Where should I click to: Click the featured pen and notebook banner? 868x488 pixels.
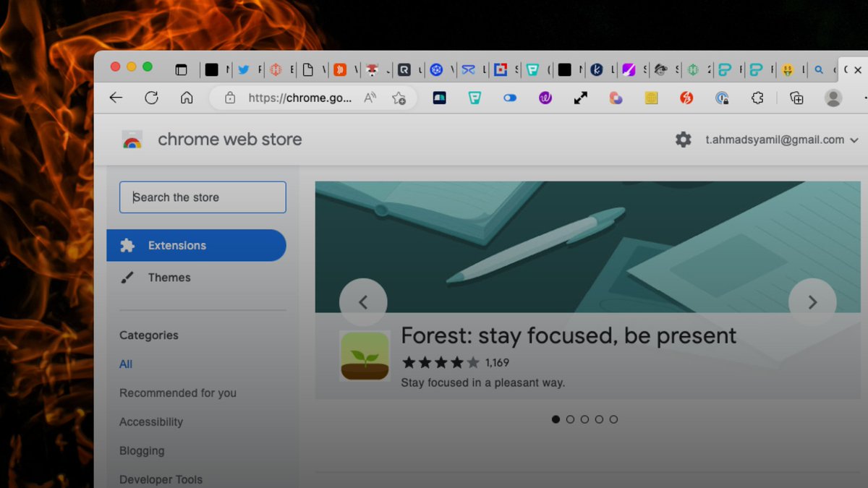[587, 247]
